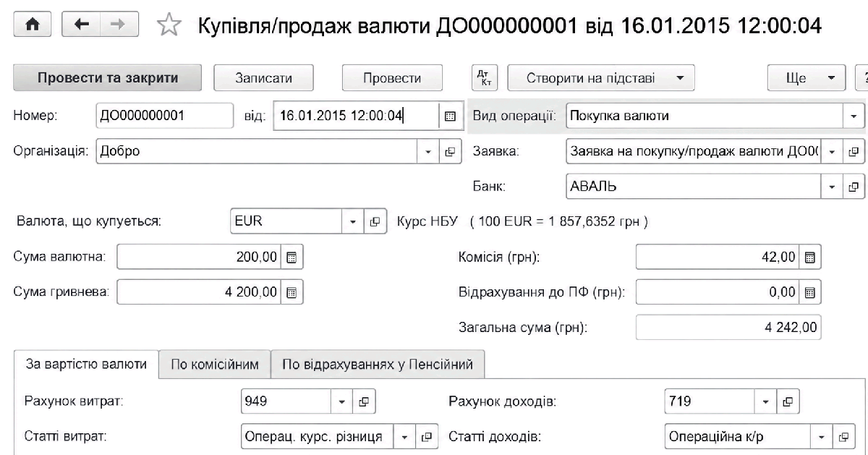868x455 pixels.
Task: Open calendar picker for document date
Action: click(449, 116)
